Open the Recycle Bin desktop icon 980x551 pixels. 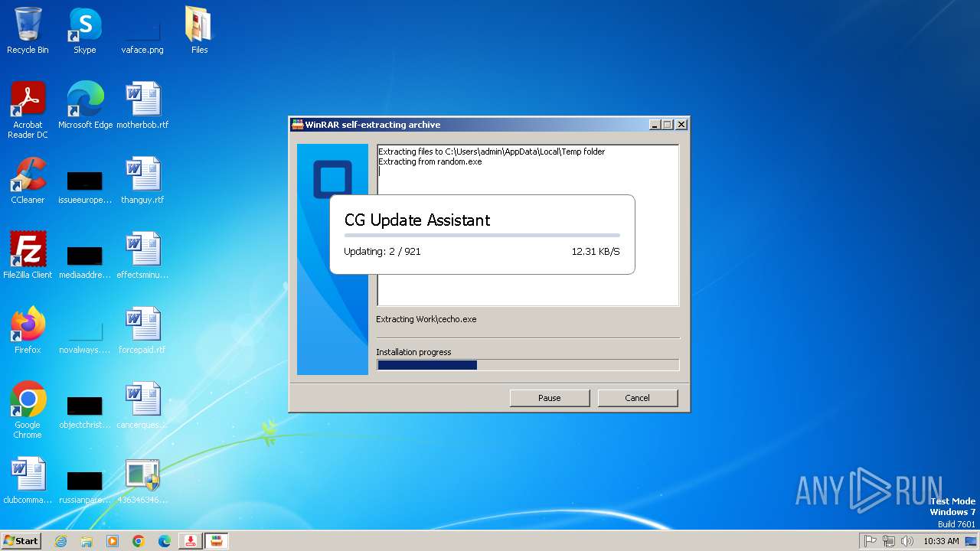click(28, 31)
